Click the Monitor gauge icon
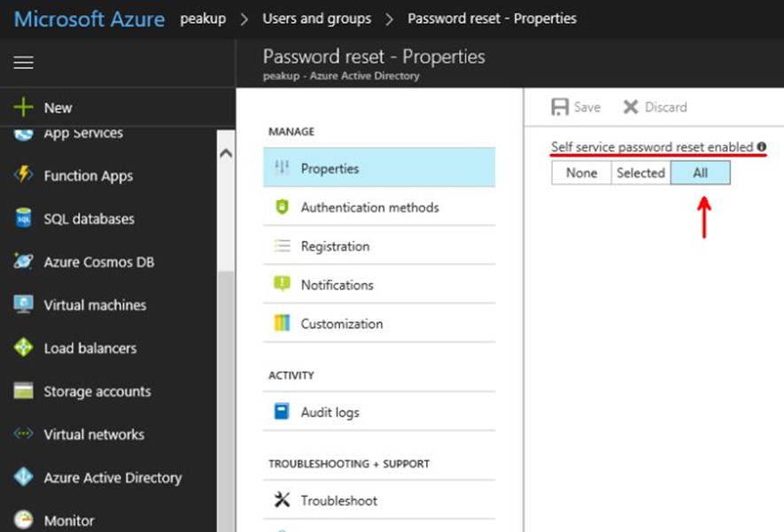This screenshot has width=784, height=532. click(24, 520)
